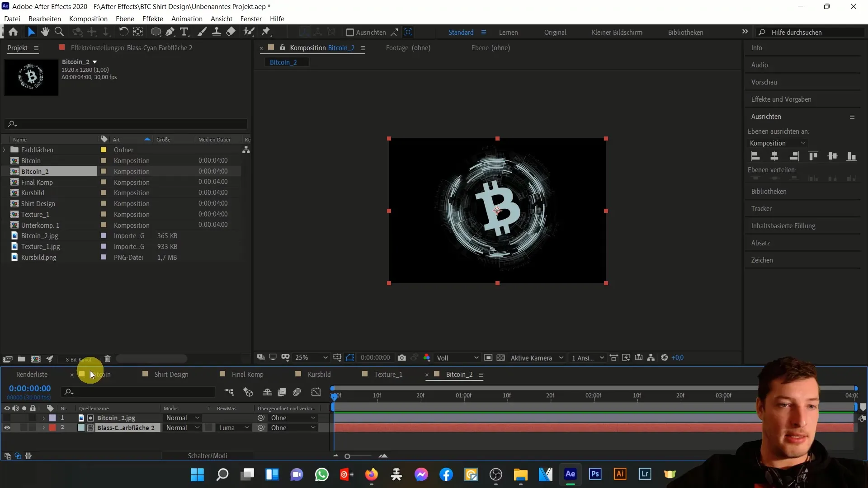Click the Text tool icon
The image size is (868, 488).
click(184, 32)
